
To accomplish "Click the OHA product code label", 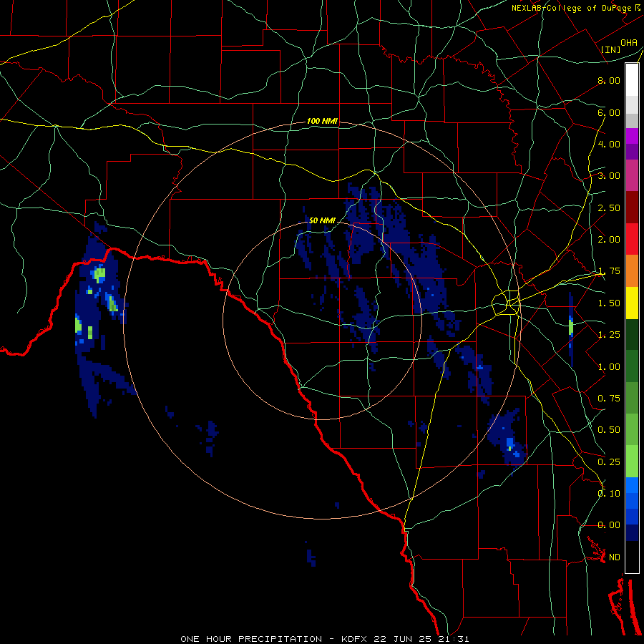I will (x=629, y=43).
